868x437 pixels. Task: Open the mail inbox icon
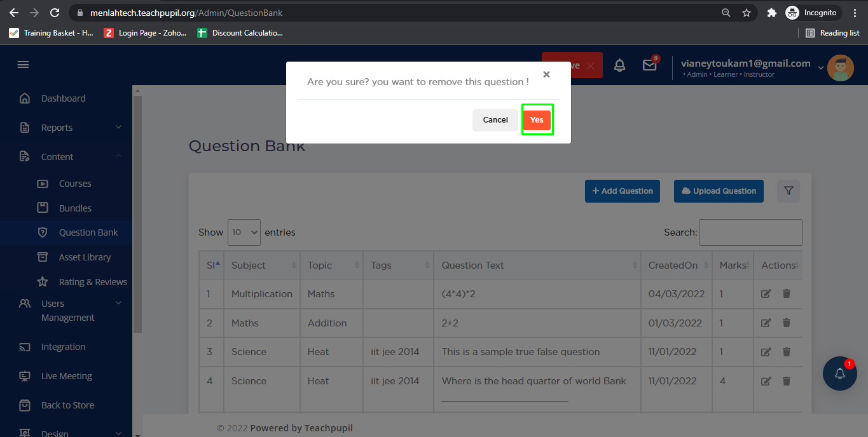(649, 65)
